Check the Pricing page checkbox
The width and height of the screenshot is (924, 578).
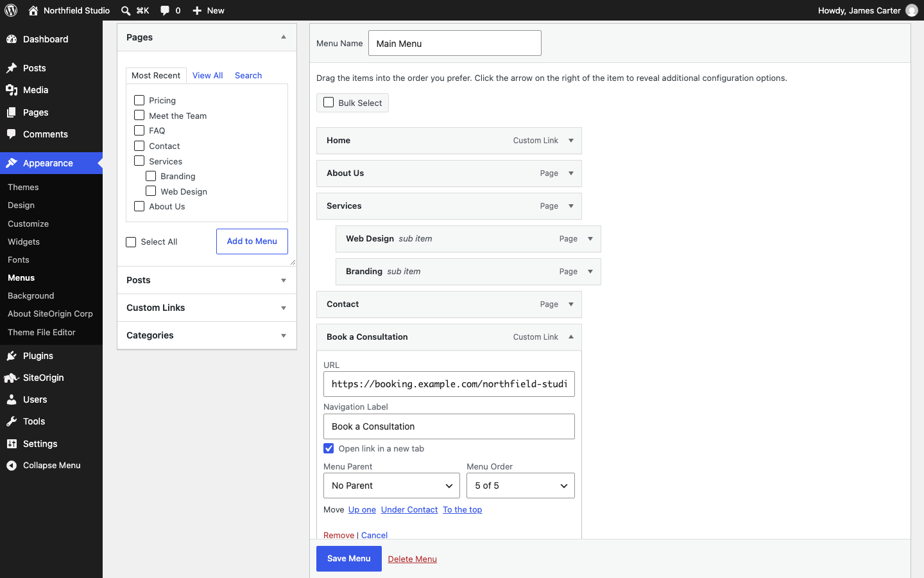pyautogui.click(x=139, y=100)
